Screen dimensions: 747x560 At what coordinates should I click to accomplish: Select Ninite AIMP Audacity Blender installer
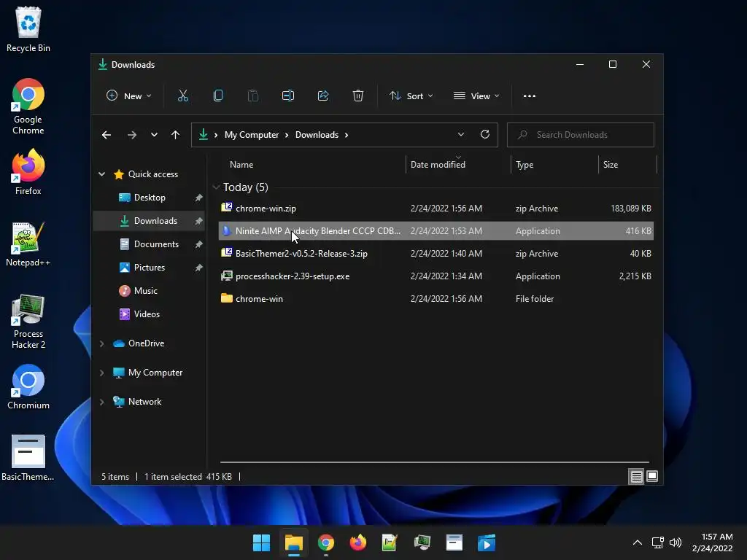pyautogui.click(x=436, y=231)
